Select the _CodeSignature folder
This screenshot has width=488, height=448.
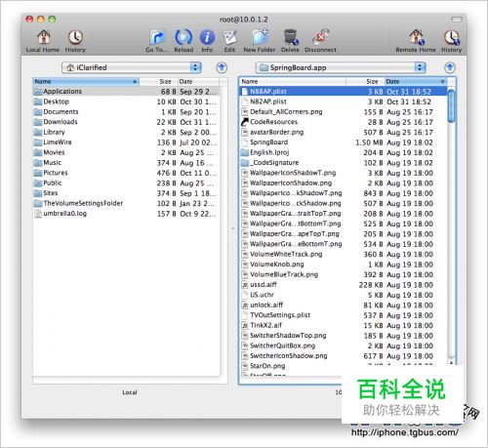point(344,163)
